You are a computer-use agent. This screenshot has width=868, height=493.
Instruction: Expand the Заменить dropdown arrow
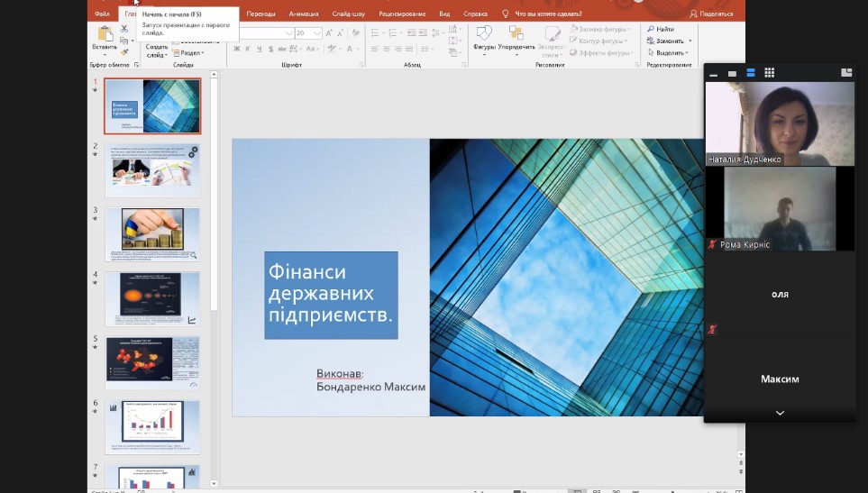point(690,41)
